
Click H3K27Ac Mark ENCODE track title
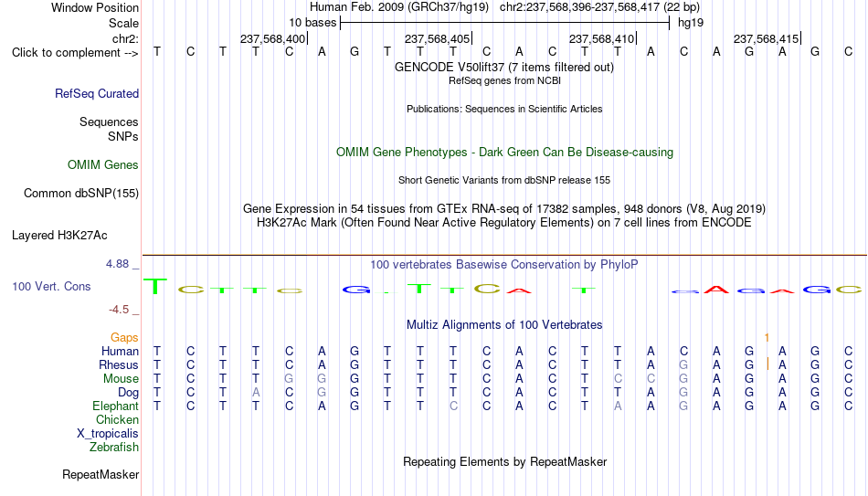[504, 223]
